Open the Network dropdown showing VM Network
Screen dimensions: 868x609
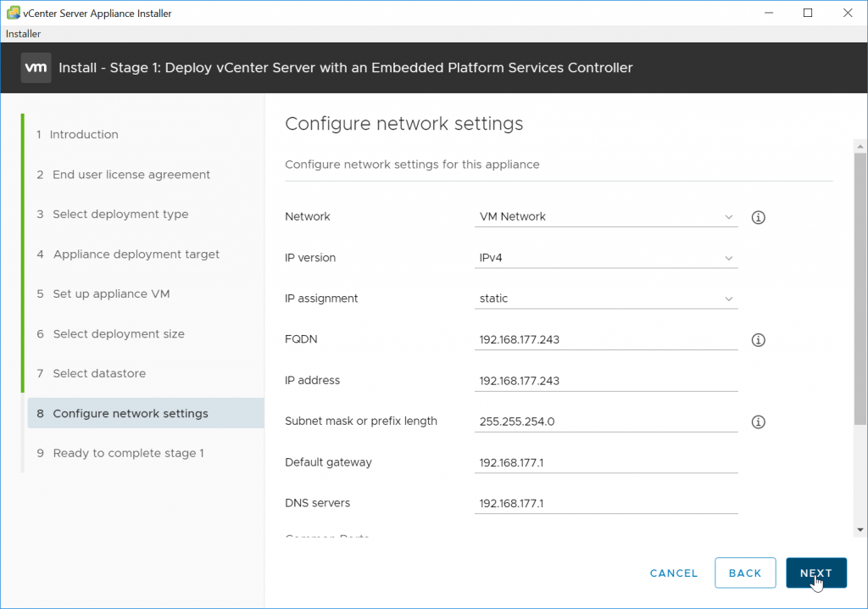coord(606,216)
